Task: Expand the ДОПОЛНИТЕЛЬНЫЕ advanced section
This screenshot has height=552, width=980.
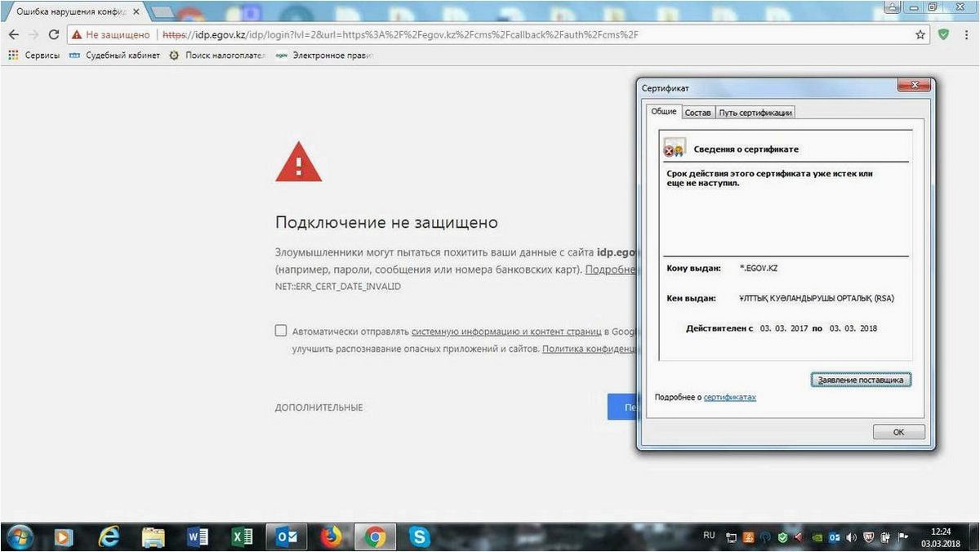Action: pyautogui.click(x=318, y=407)
